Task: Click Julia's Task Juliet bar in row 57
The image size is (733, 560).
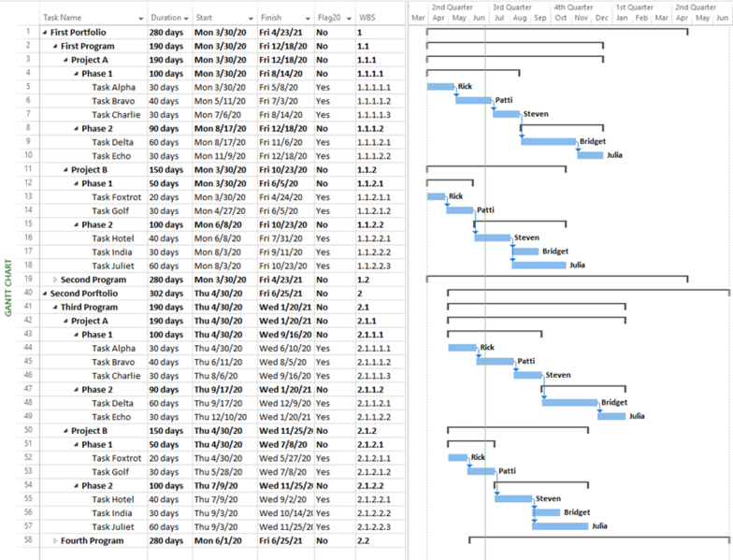Action: point(560,525)
